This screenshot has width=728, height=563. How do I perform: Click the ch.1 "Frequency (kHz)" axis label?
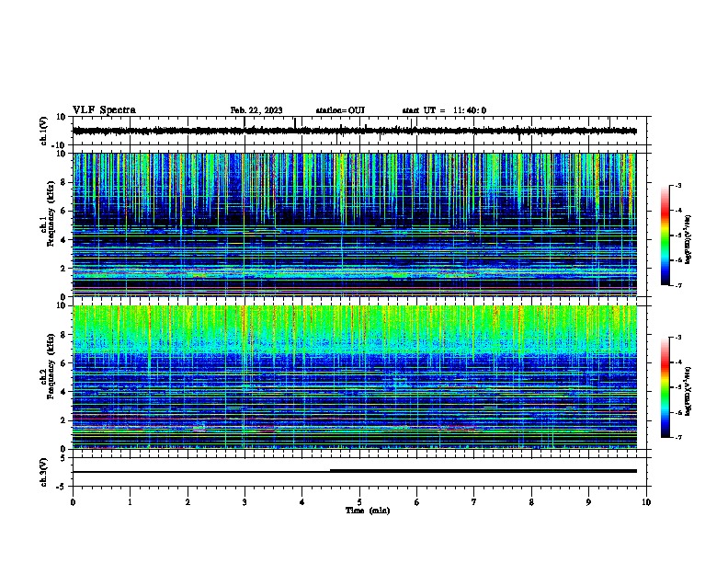click(x=51, y=213)
